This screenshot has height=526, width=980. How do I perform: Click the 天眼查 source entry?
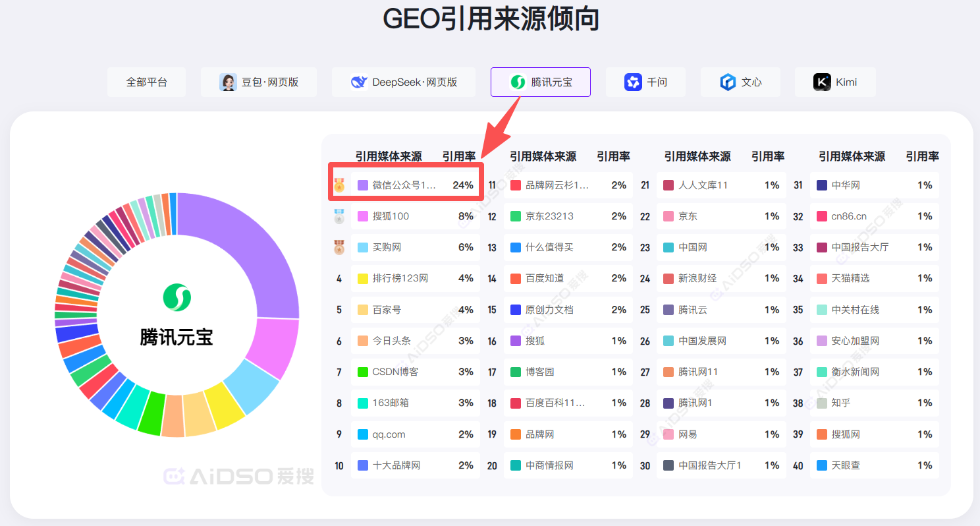[876, 465]
